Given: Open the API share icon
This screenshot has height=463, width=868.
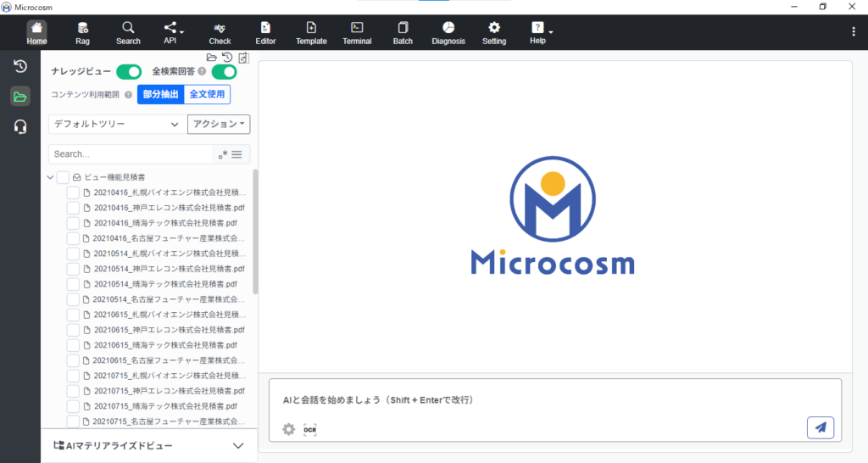Looking at the screenshot, I should pos(170,33).
